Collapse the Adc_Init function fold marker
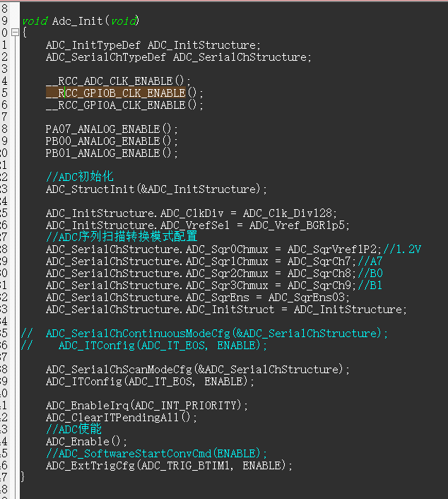The height and width of the screenshot is (499, 448). coord(15,32)
